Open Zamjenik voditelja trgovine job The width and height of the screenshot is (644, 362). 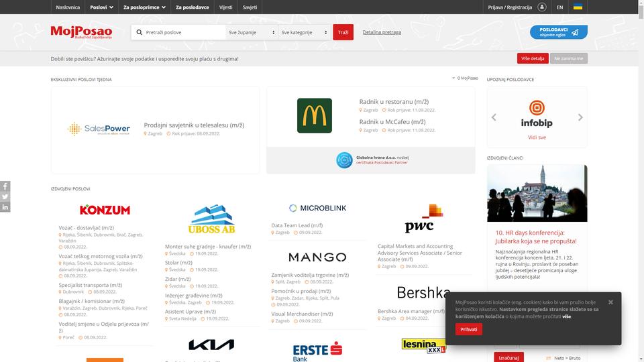[310, 275]
